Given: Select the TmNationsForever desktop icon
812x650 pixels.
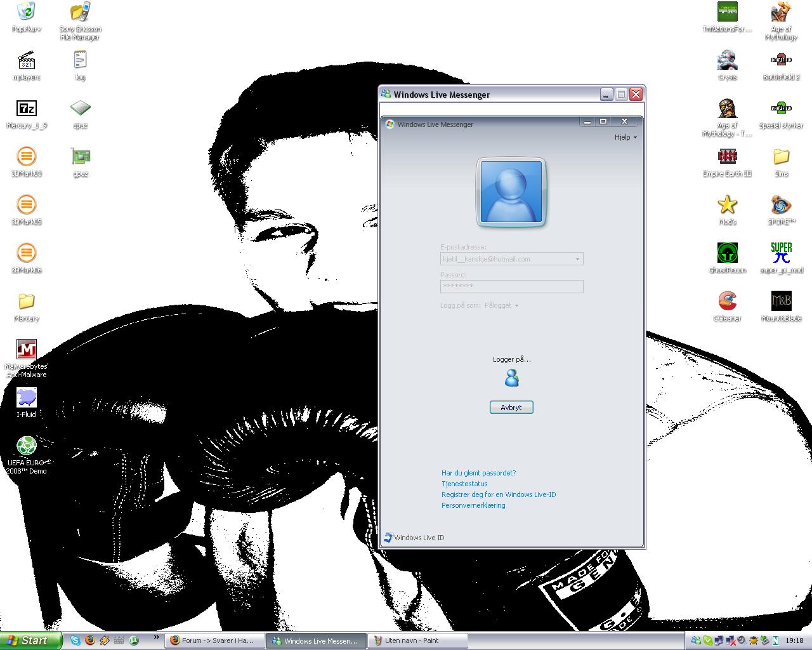Looking at the screenshot, I should coord(728,17).
